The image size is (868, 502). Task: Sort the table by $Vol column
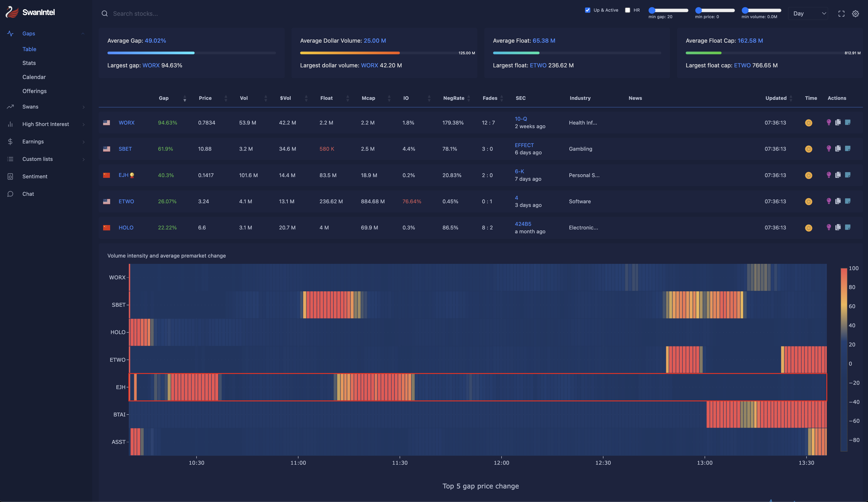(306, 98)
